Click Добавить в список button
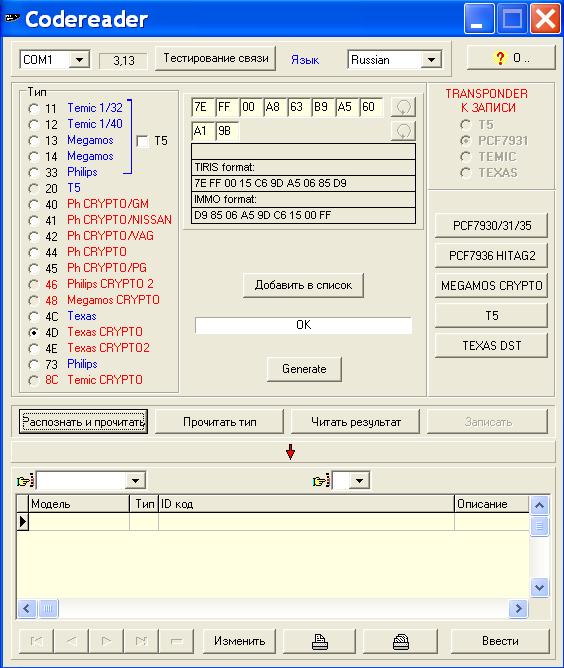The image size is (564, 668). (x=303, y=285)
